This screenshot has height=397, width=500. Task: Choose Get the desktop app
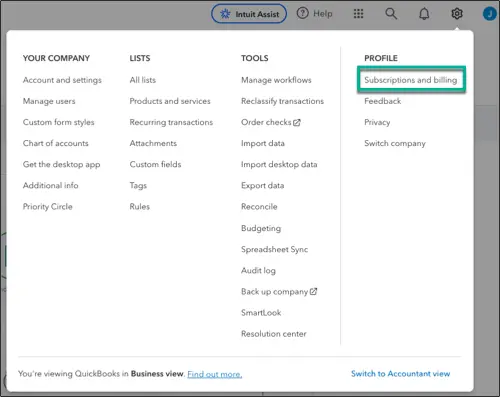(61, 164)
